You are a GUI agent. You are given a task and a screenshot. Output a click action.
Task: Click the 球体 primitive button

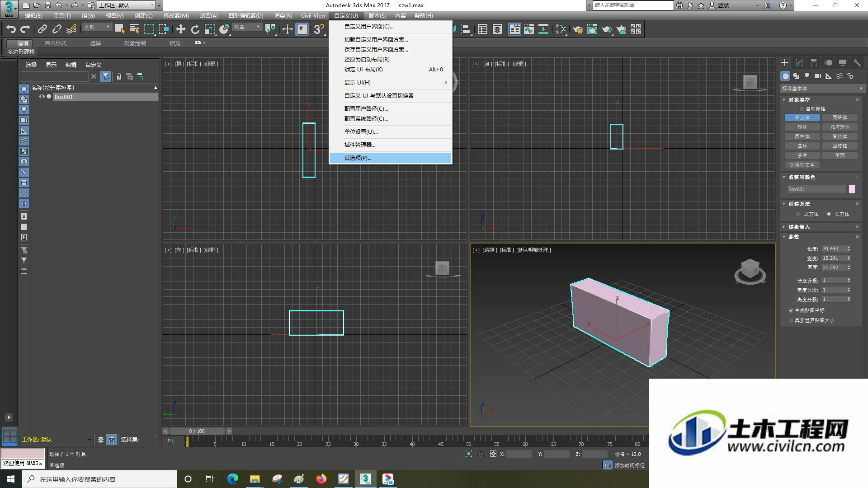(802, 127)
